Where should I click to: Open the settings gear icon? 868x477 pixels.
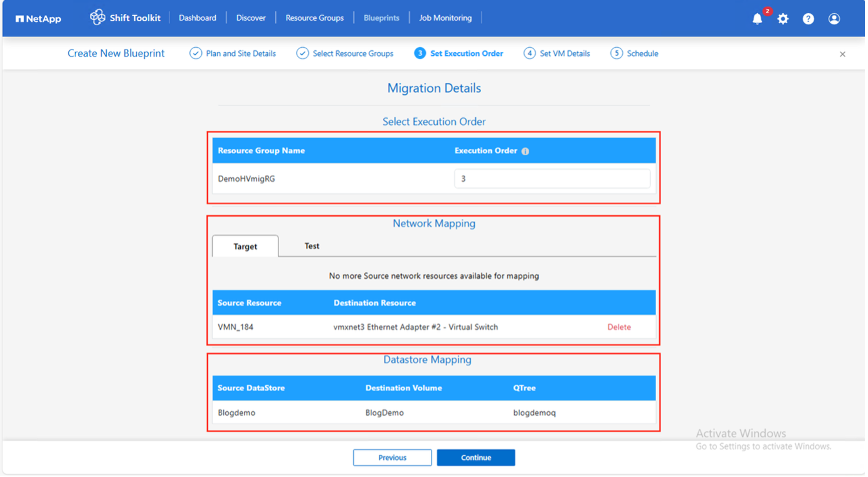tap(783, 19)
